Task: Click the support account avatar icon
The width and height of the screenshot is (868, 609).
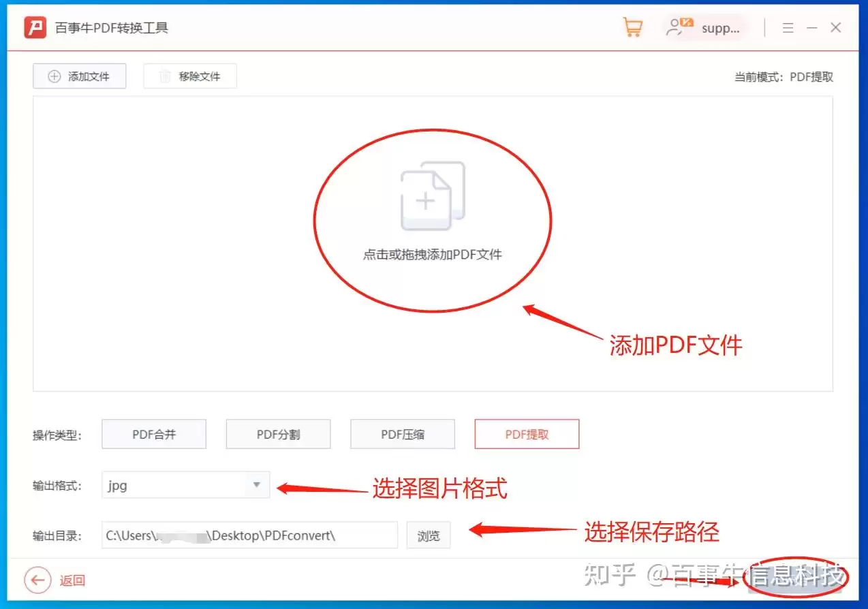Action: click(678, 27)
